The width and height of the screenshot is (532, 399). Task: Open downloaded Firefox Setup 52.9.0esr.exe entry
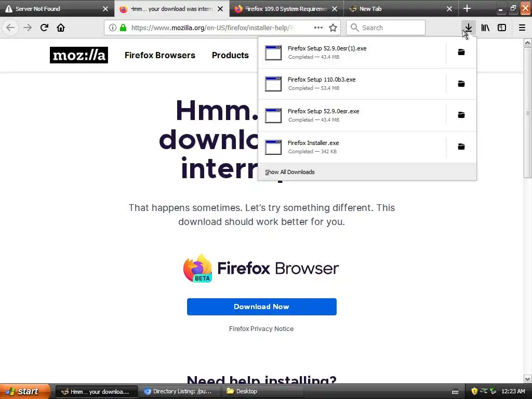(352, 115)
